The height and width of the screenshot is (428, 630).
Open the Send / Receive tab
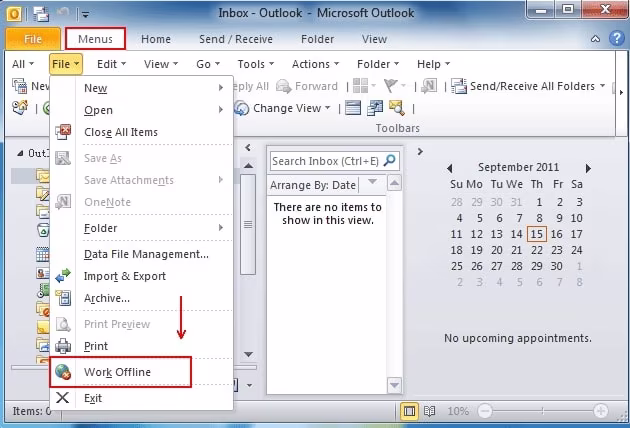point(236,39)
